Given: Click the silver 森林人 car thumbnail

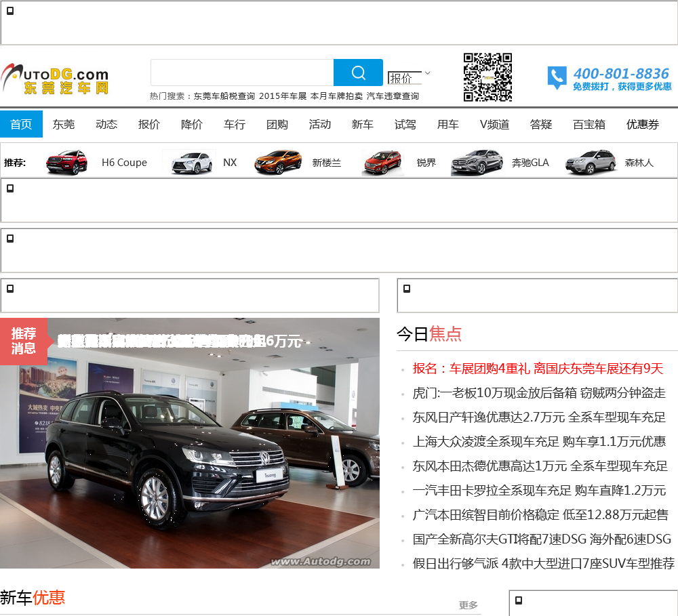Looking at the screenshot, I should click(591, 162).
